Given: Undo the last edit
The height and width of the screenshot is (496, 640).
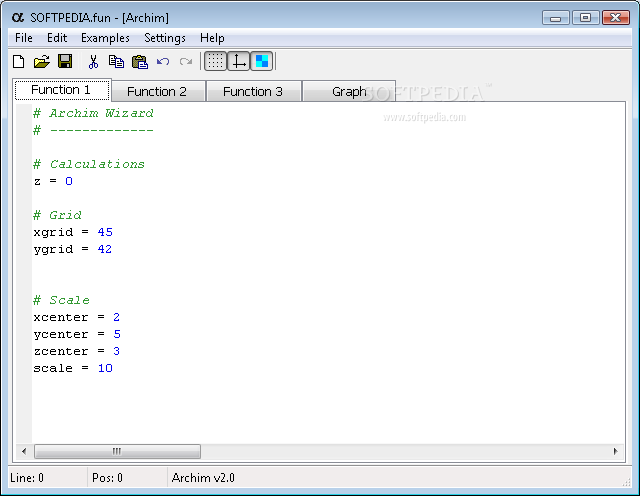Looking at the screenshot, I should (163, 62).
